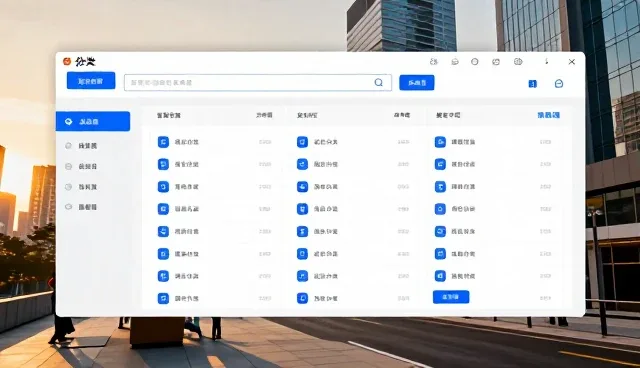Screen dimensions: 640x368
Task: Click the blue circle outline icon beside the blue square icon
Action: click(559, 84)
